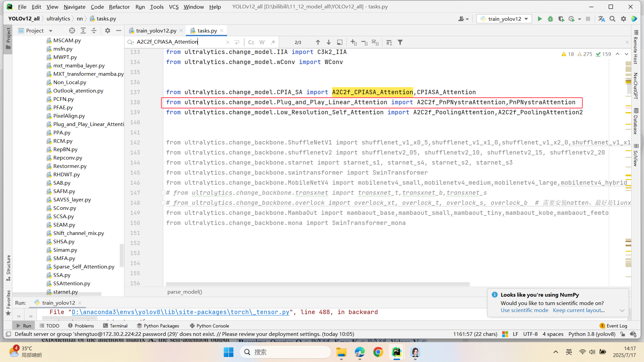Click the Debug bug icon
644x362 pixels.
tap(550, 19)
